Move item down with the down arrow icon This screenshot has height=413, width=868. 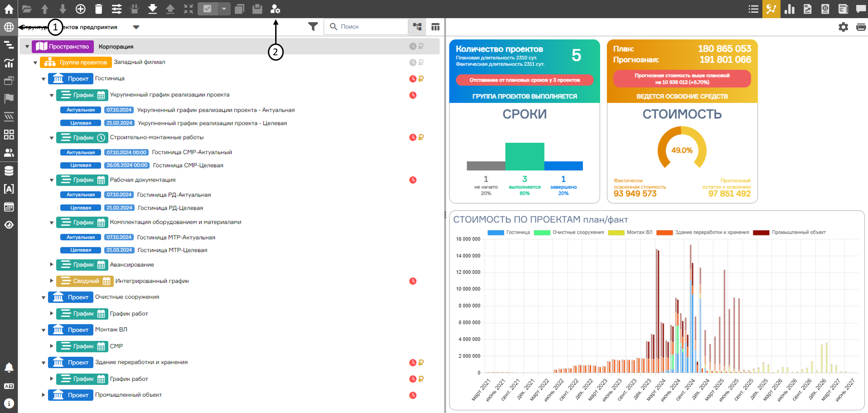point(63,9)
